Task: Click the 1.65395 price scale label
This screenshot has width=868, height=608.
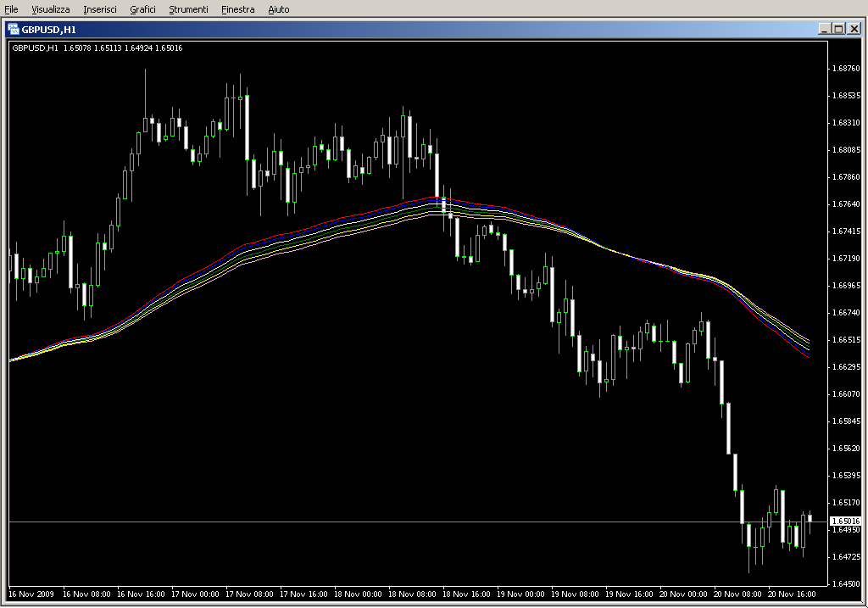Action: (847, 476)
